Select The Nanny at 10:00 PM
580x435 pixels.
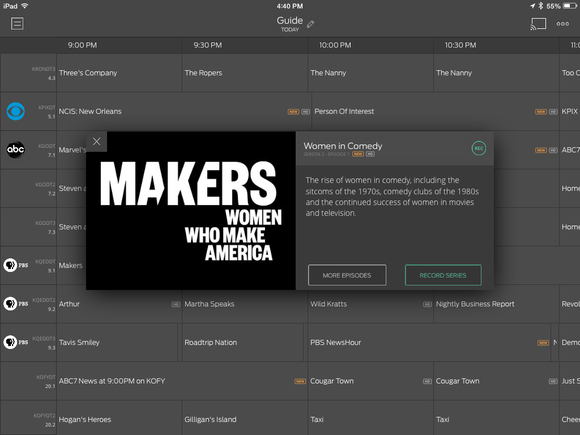pos(371,73)
